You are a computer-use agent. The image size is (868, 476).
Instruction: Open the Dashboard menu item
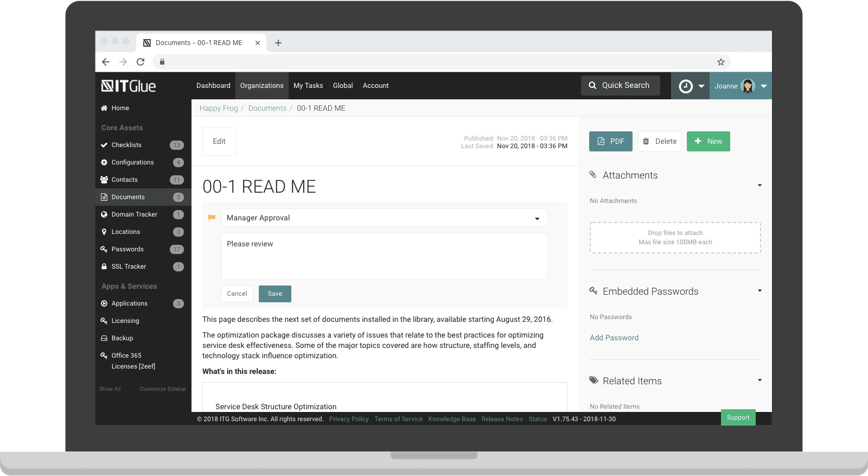[x=213, y=86]
